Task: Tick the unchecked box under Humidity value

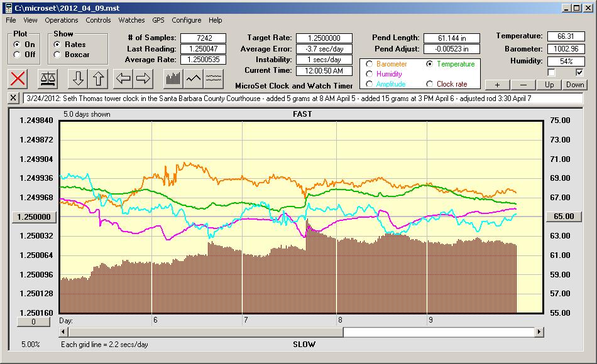Action: (551, 72)
